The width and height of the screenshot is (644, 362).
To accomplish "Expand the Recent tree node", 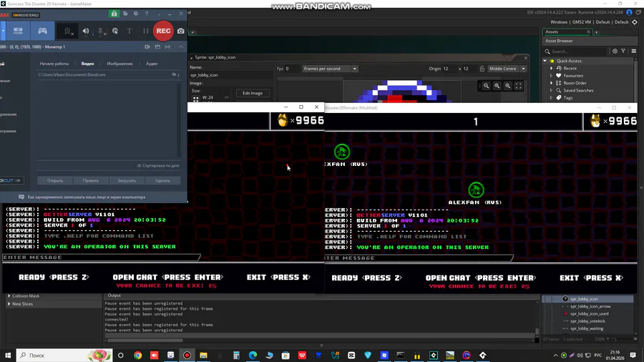I will pos(552,68).
